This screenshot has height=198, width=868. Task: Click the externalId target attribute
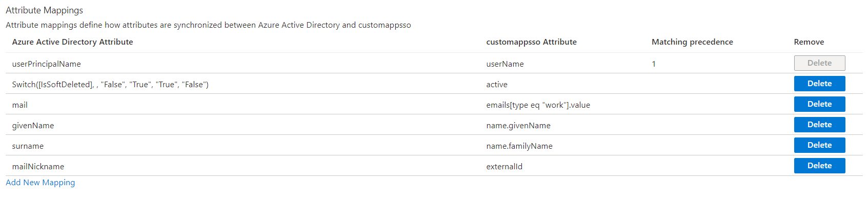(504, 167)
